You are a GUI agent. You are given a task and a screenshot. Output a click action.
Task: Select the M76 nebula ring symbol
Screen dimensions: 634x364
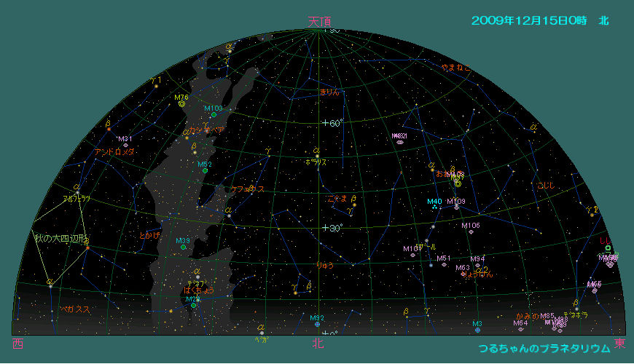(x=181, y=104)
